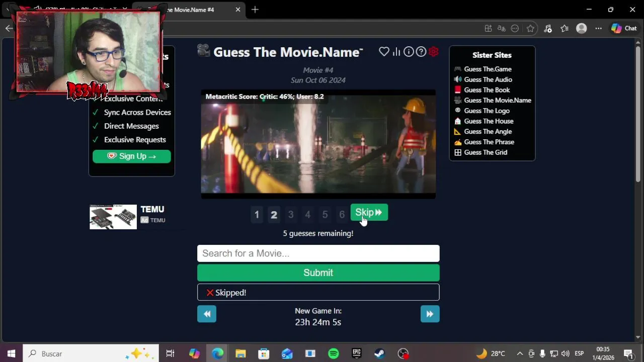
Task: Open a new browser tab
Action: (255, 10)
